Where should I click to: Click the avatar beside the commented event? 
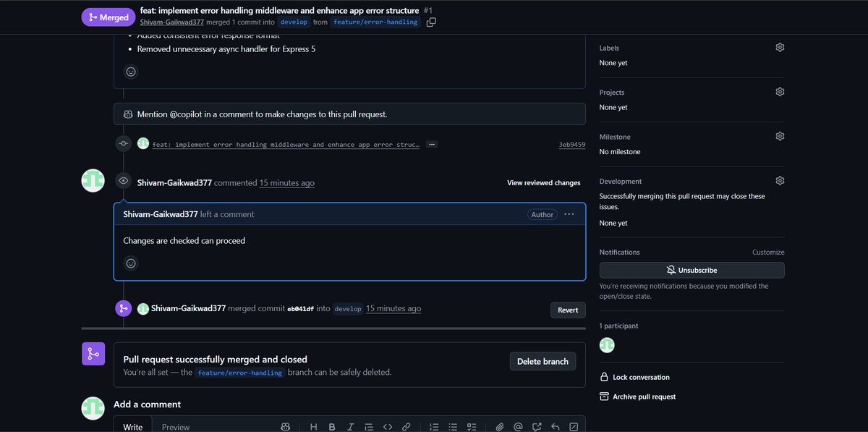coord(93,181)
